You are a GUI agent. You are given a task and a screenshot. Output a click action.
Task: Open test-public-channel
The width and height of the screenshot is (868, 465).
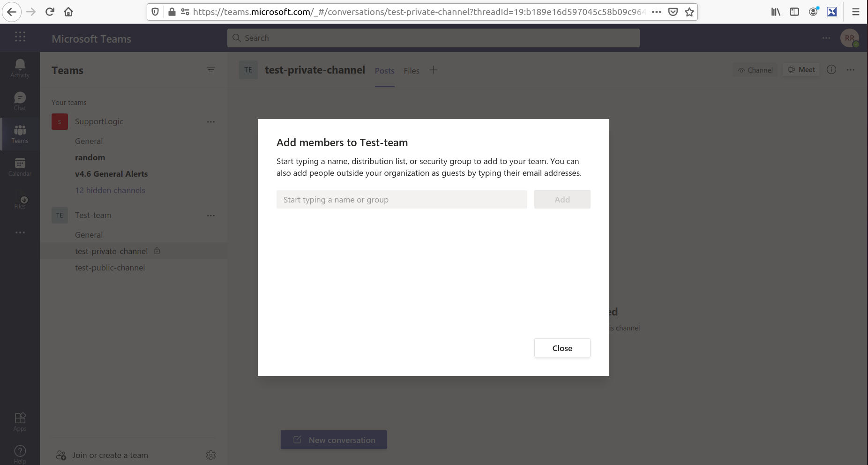pyautogui.click(x=110, y=268)
